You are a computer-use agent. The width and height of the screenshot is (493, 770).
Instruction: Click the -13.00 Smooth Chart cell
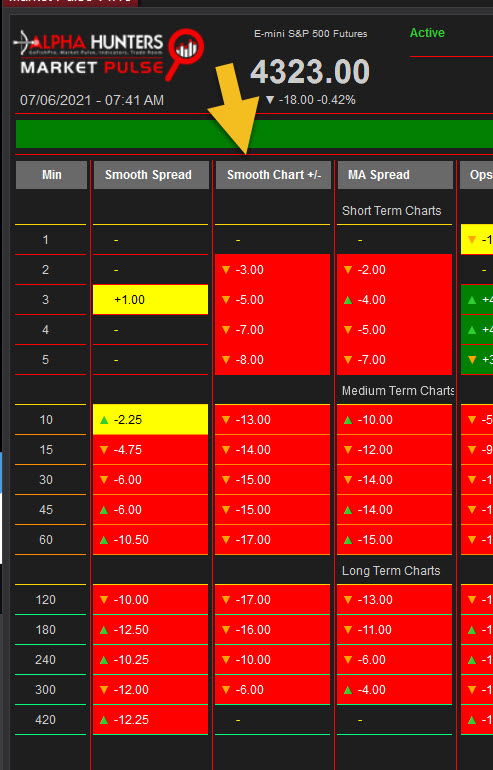tap(273, 419)
